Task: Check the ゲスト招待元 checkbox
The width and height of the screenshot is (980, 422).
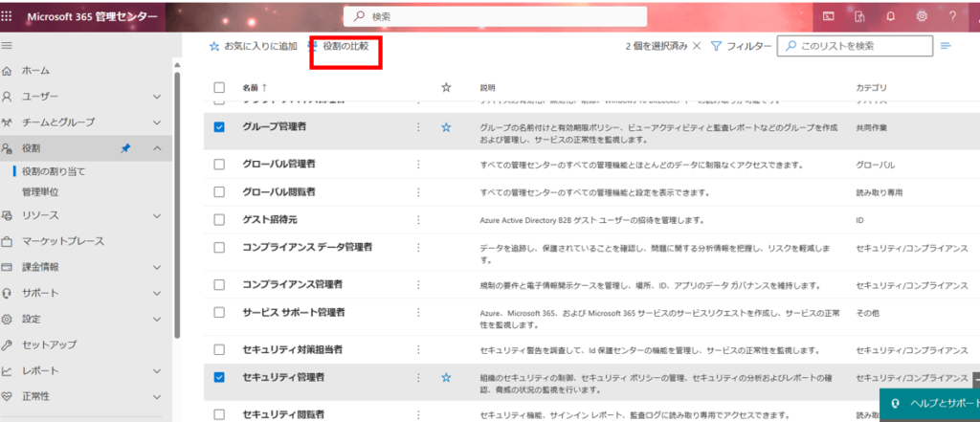Action: pos(219,219)
